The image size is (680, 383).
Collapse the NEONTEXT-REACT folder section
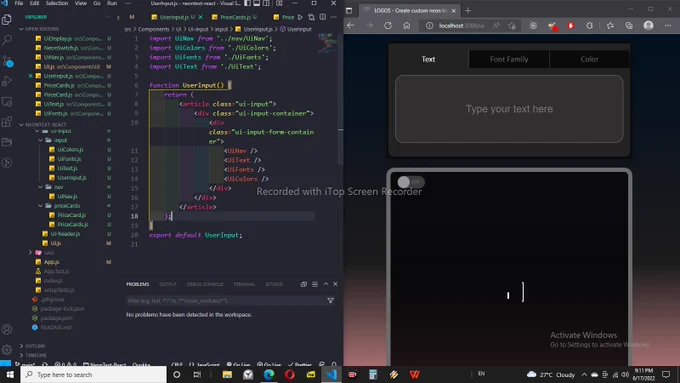point(45,124)
